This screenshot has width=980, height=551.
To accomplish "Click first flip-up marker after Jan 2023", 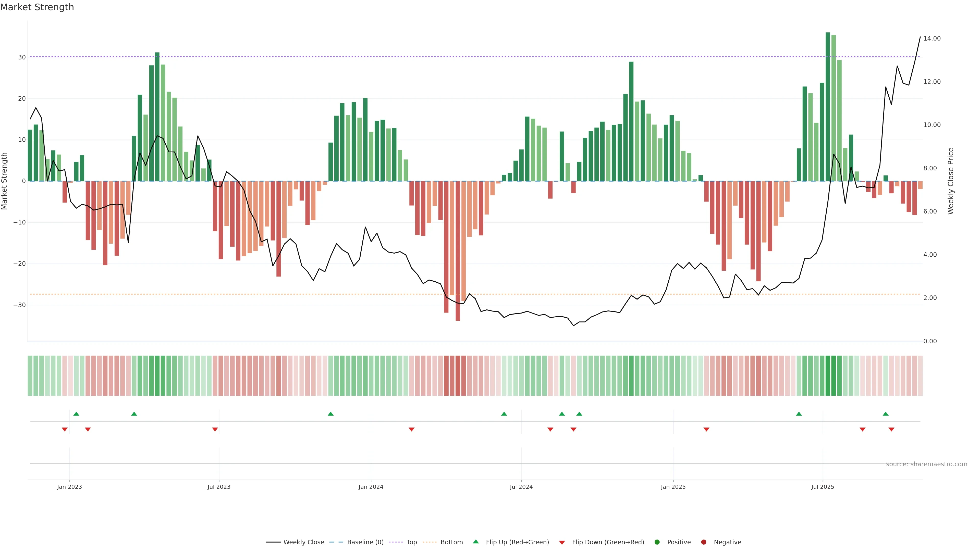I will pyautogui.click(x=76, y=414).
